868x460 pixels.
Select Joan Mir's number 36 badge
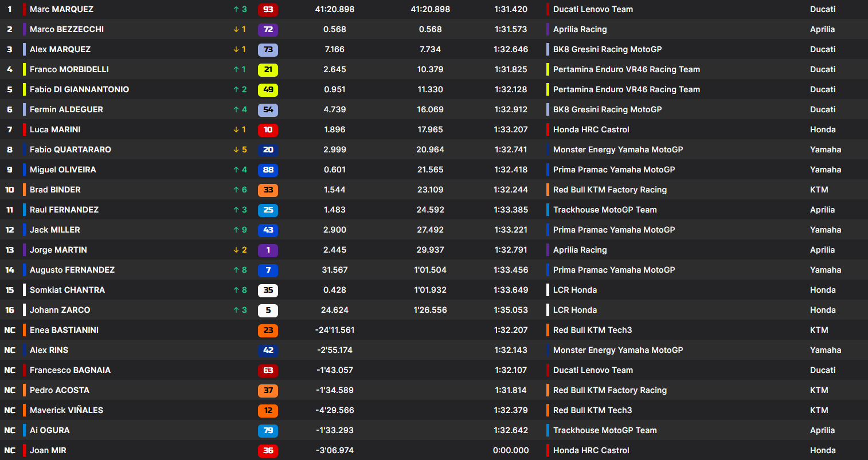click(268, 450)
